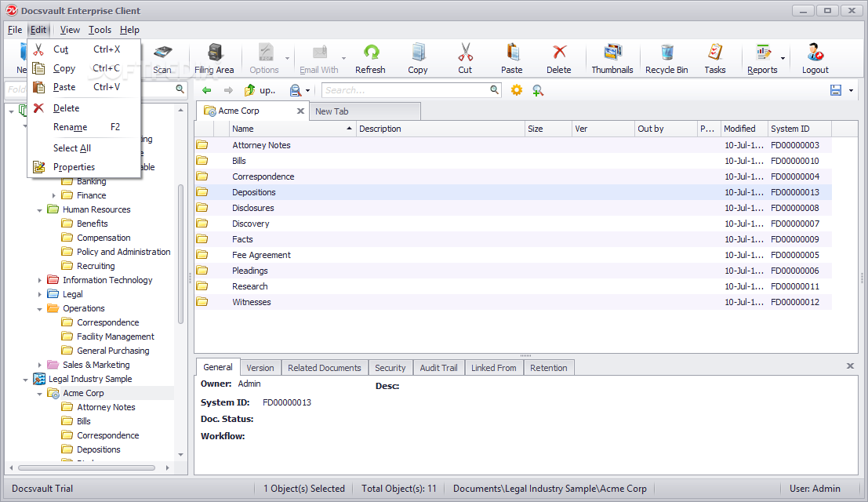Open the Email With dropdown arrow
The height and width of the screenshot is (502, 868).
tap(343, 58)
